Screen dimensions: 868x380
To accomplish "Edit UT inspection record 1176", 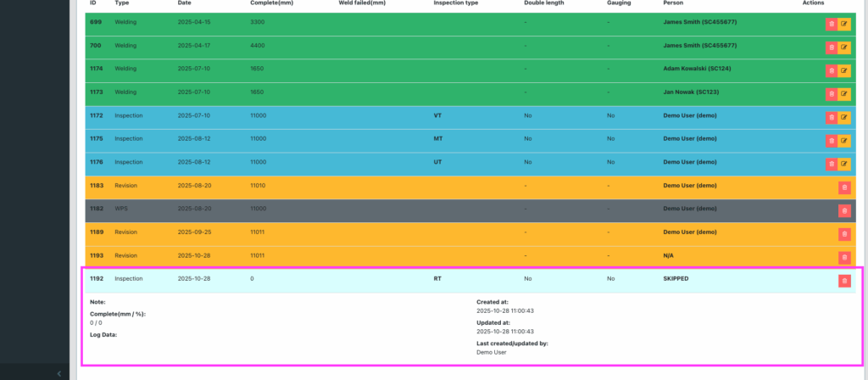I will (844, 164).
